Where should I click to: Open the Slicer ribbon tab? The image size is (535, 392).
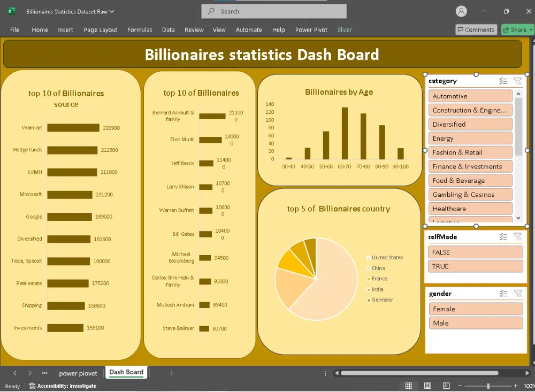point(345,30)
